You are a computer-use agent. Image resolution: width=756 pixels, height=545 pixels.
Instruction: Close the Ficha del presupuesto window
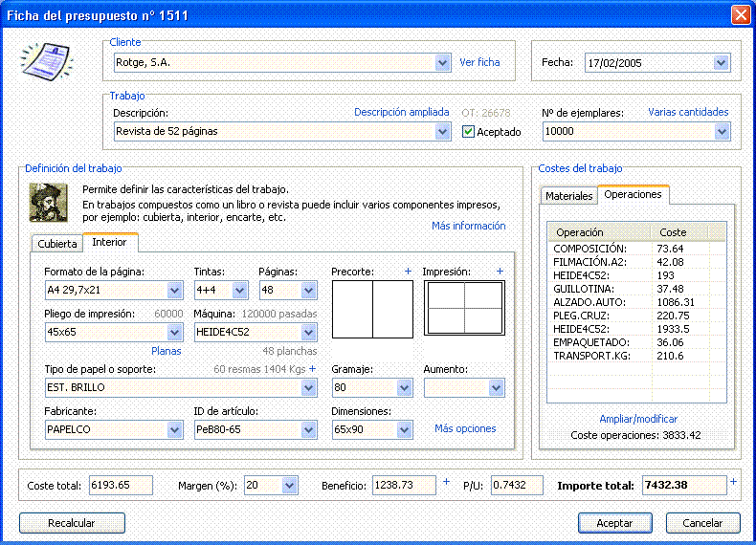click(741, 14)
